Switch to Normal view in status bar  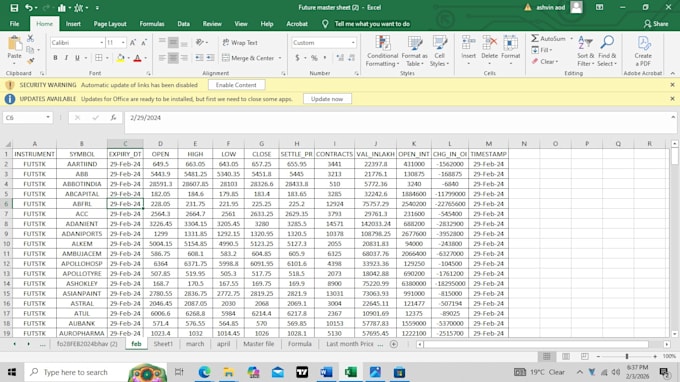click(x=546, y=356)
